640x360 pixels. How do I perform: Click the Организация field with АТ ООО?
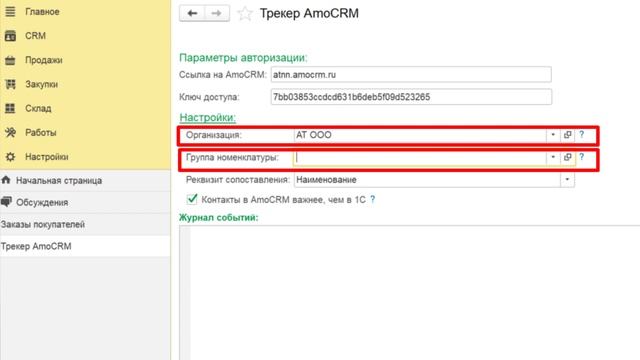click(420, 135)
